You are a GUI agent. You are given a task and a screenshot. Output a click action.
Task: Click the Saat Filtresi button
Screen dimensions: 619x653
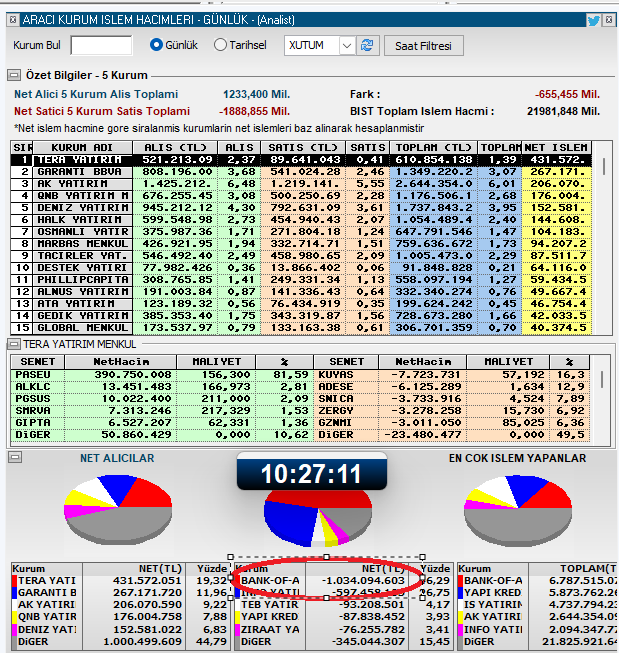click(x=423, y=46)
